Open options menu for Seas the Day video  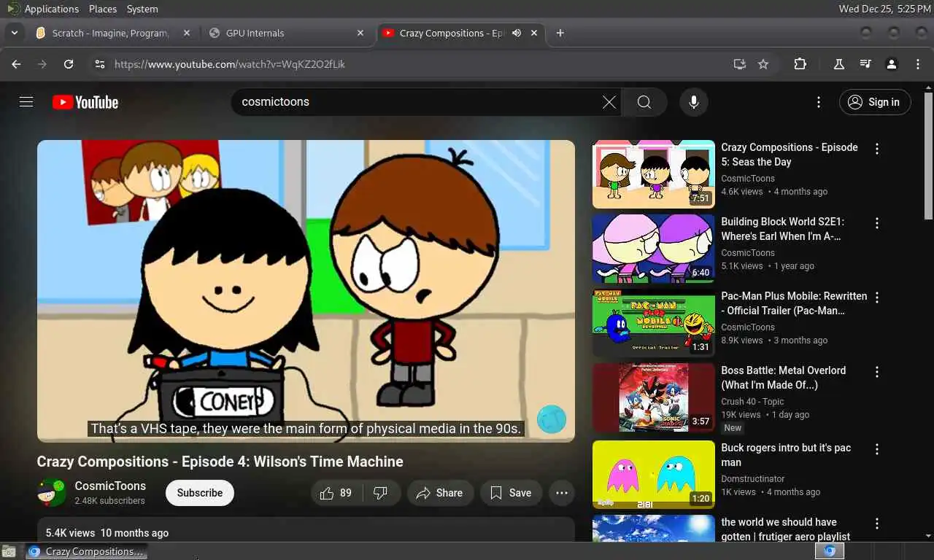tap(877, 149)
